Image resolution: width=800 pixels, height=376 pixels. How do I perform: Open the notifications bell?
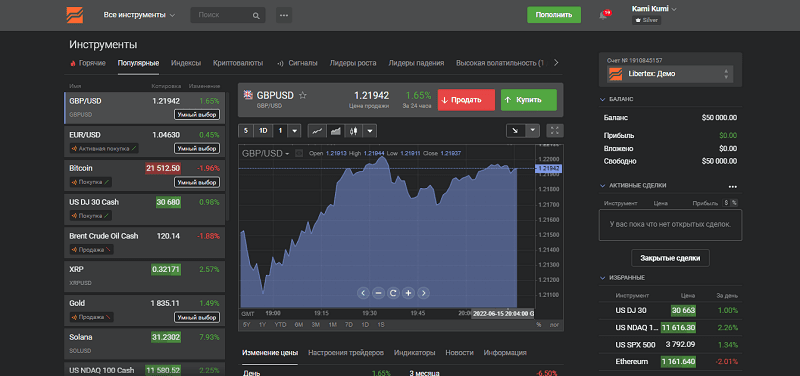coord(604,15)
